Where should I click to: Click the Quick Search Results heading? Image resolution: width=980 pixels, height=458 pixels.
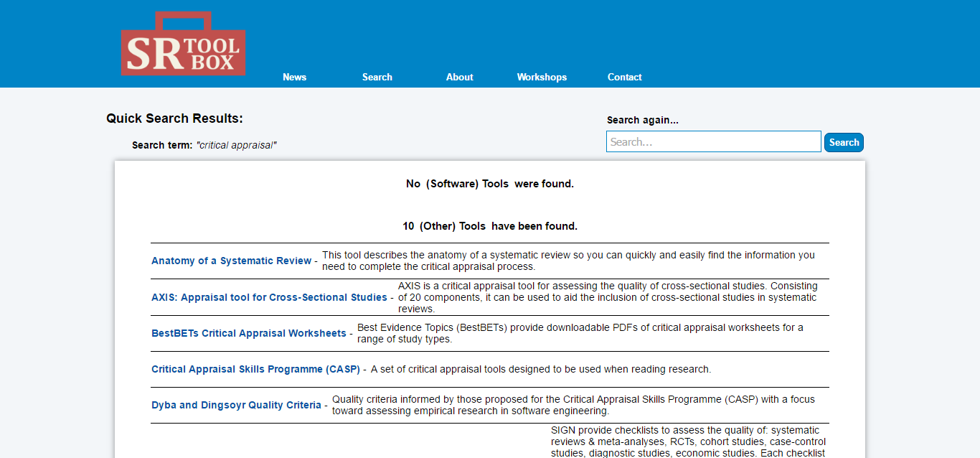coord(174,118)
